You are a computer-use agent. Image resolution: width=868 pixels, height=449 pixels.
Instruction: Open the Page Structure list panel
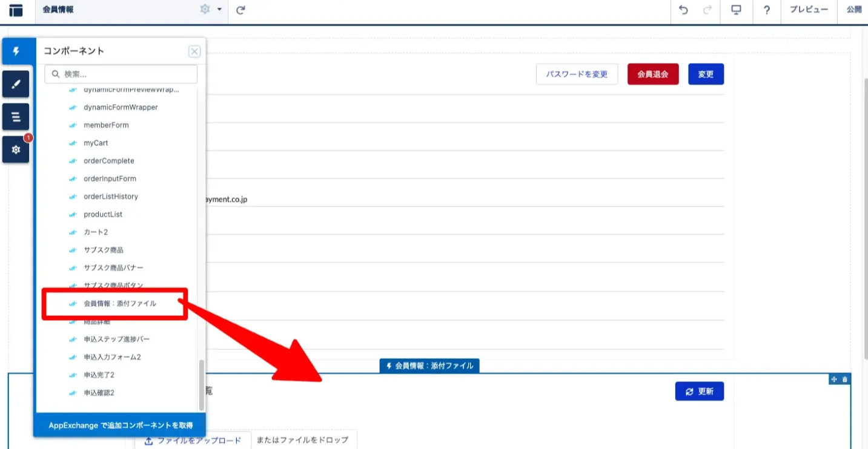16,117
